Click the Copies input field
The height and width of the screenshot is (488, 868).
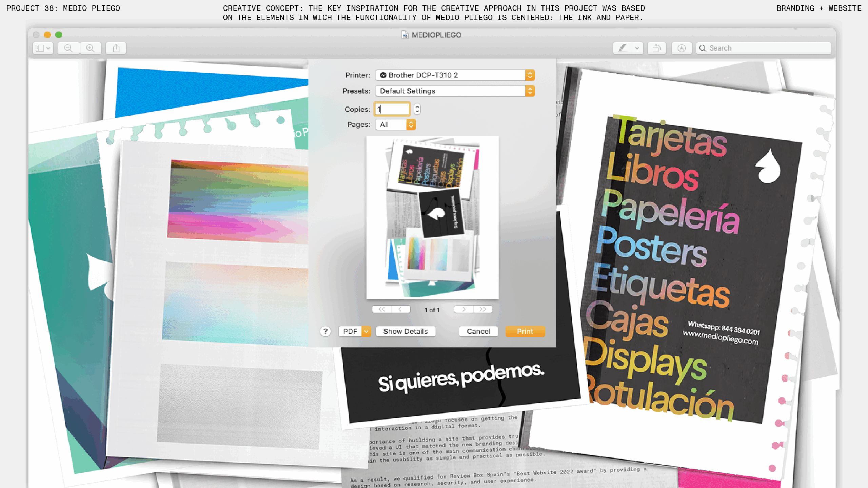click(x=392, y=109)
